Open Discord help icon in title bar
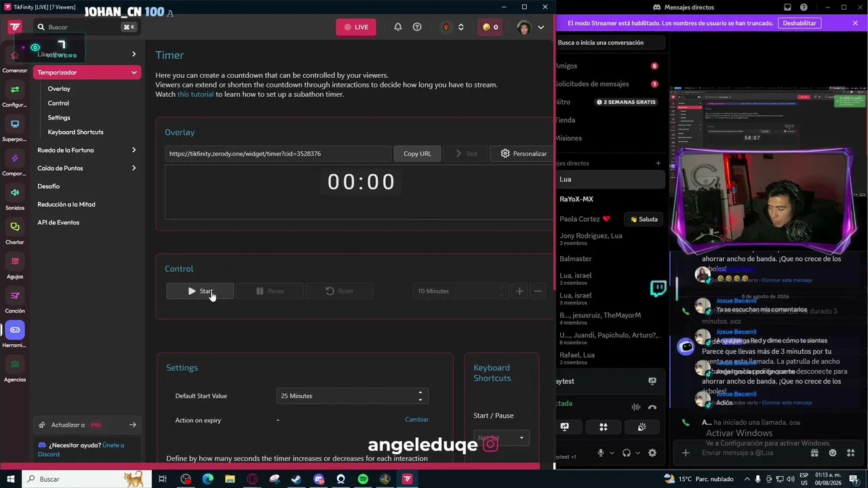 click(x=804, y=7)
